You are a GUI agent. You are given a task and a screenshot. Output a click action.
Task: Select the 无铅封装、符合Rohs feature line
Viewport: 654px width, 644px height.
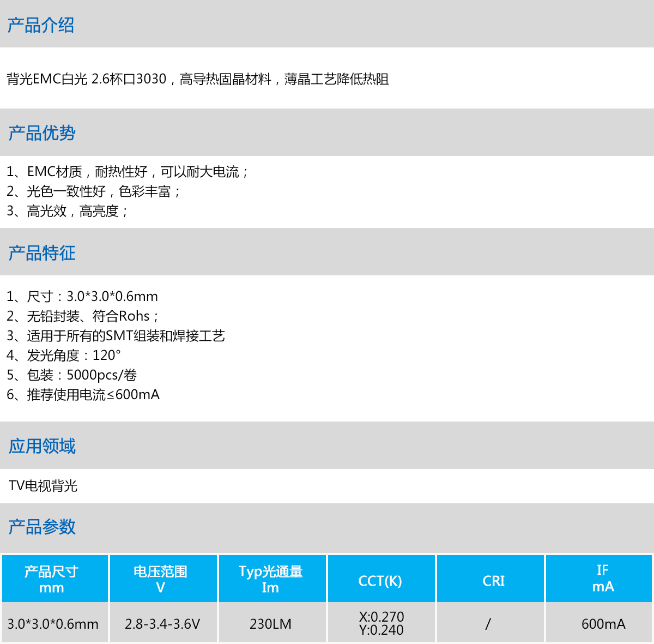point(83,316)
